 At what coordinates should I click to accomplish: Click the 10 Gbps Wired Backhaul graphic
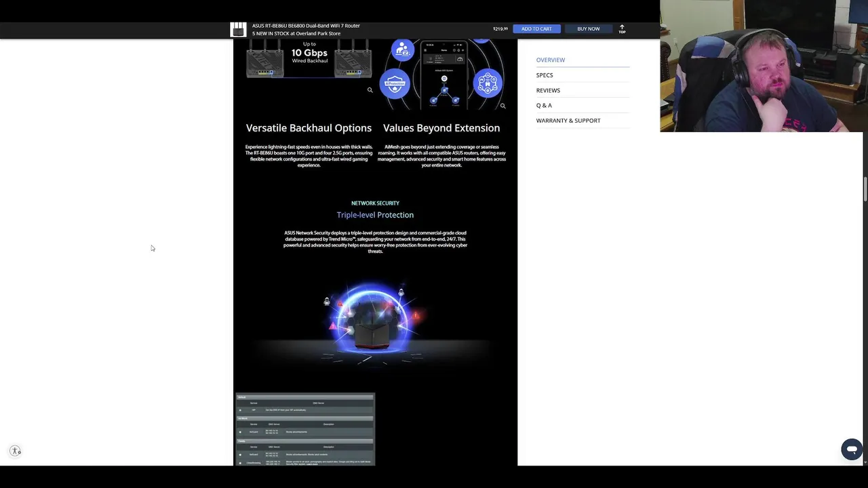309,58
